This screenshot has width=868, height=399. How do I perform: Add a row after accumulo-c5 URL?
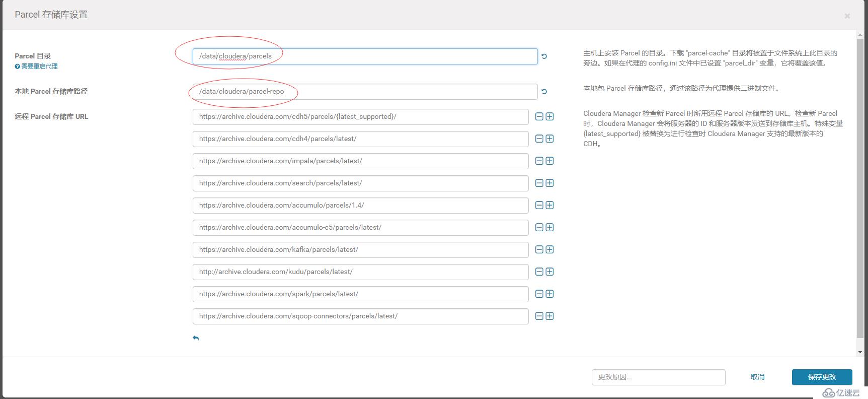tap(550, 227)
